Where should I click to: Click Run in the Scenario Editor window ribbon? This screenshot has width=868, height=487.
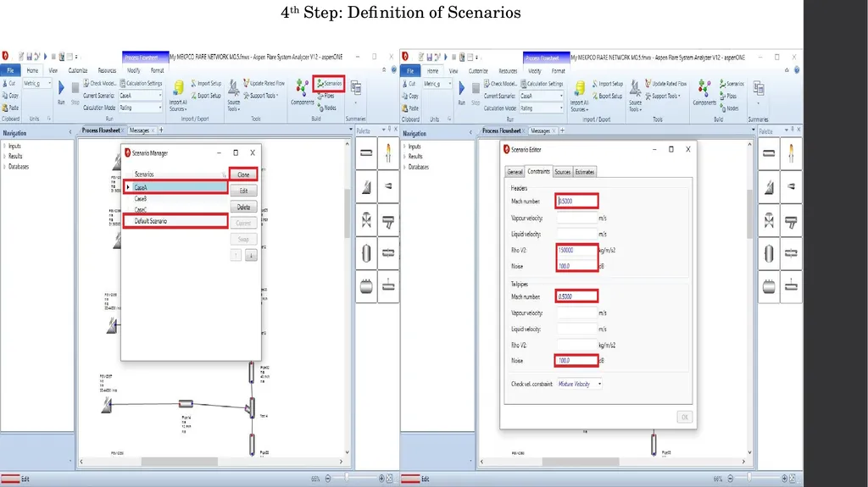(x=462, y=91)
